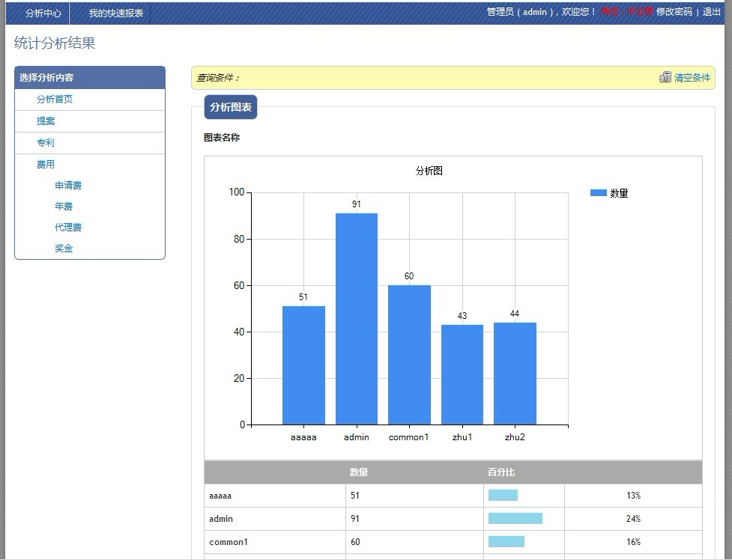Click the 数量 column header
Image resolution: width=732 pixels, height=560 pixels.
(x=359, y=472)
